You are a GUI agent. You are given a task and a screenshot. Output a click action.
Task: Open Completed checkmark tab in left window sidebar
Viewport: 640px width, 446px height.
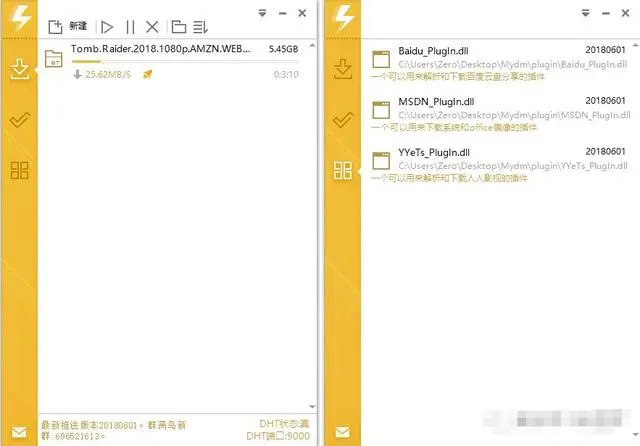(x=19, y=120)
